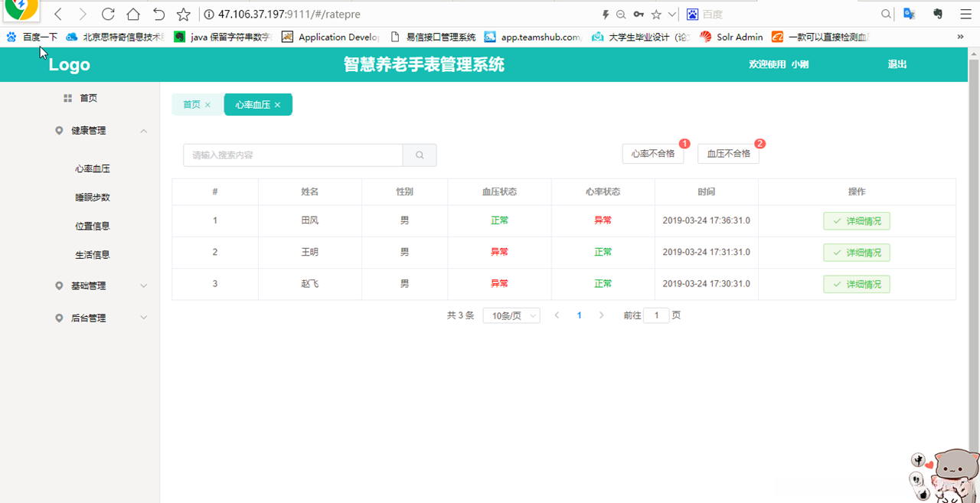Click 退出 to log out
The height and width of the screenshot is (503, 980).
pyautogui.click(x=897, y=64)
